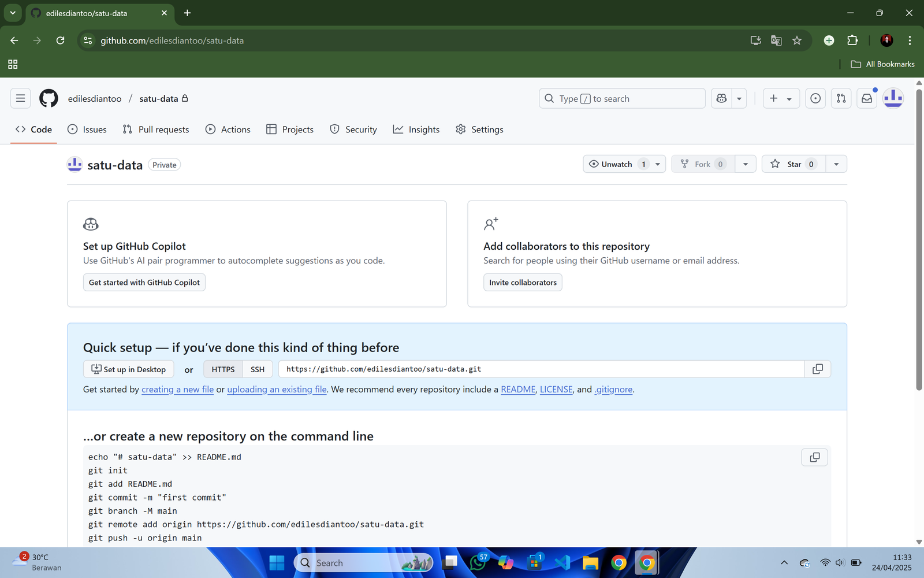This screenshot has width=924, height=578.
Task: View the Insights tab
Action: coord(416,129)
